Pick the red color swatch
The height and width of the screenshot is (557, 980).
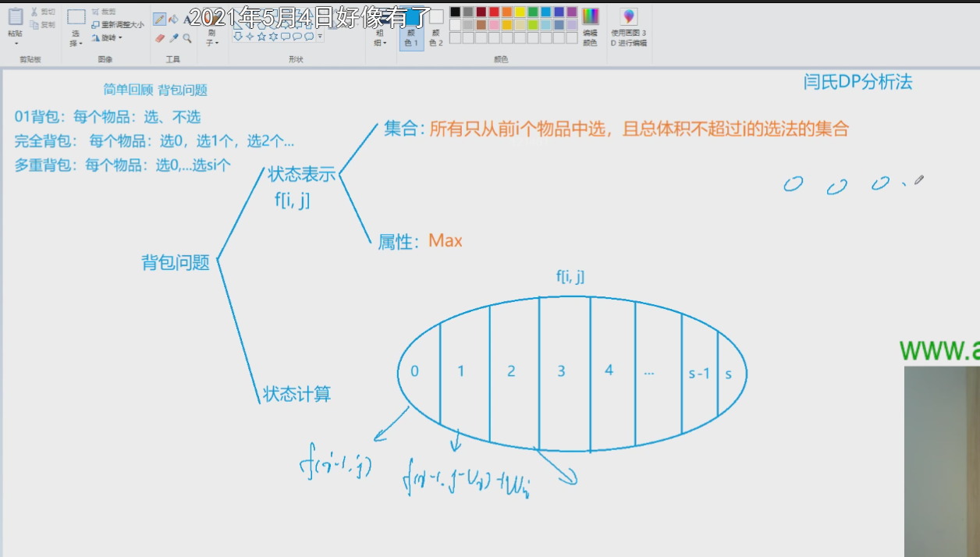(494, 12)
